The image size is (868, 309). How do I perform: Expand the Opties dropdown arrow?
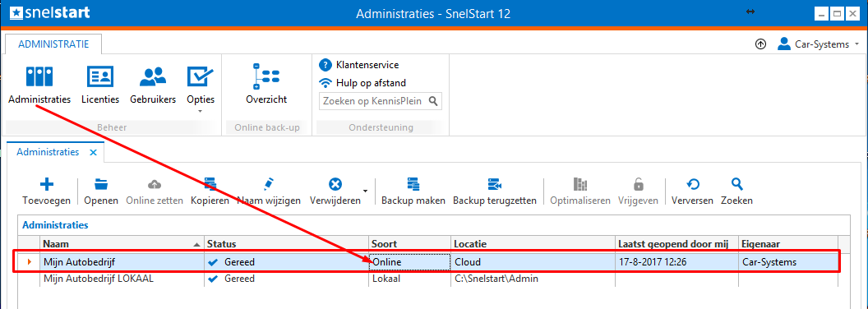201,111
